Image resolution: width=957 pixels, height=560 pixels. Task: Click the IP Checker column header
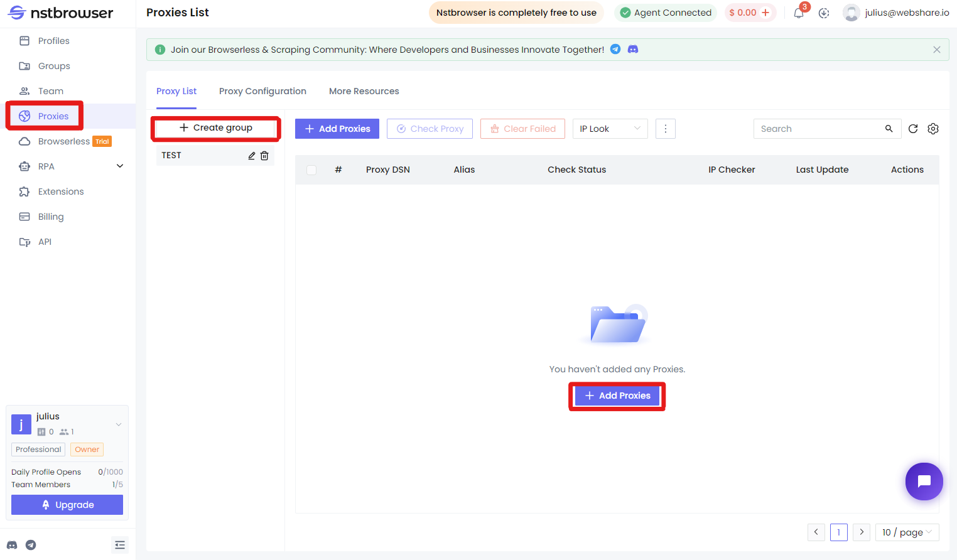[x=732, y=170]
